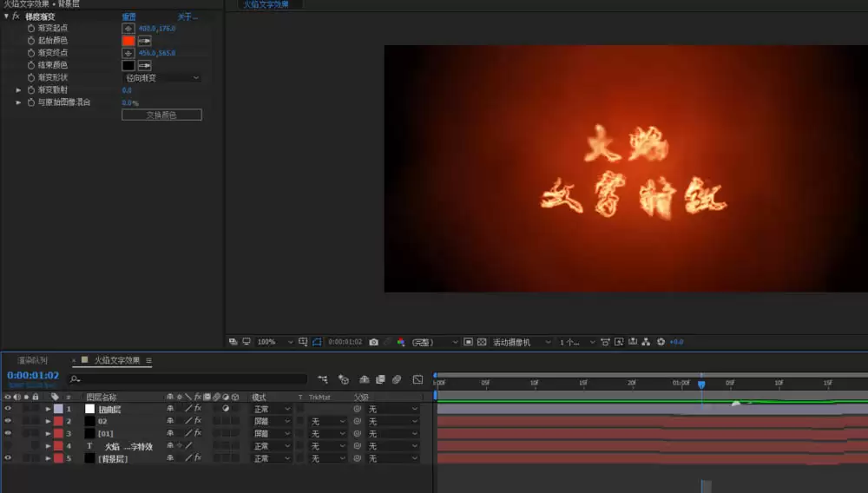Click the timeline layer search field
Screen dimensions: 868x493
click(x=188, y=379)
